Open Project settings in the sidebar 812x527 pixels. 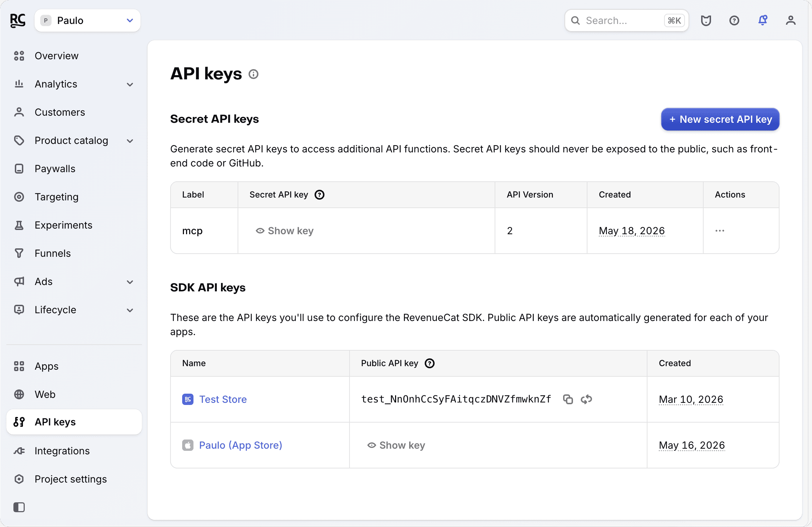click(74, 479)
